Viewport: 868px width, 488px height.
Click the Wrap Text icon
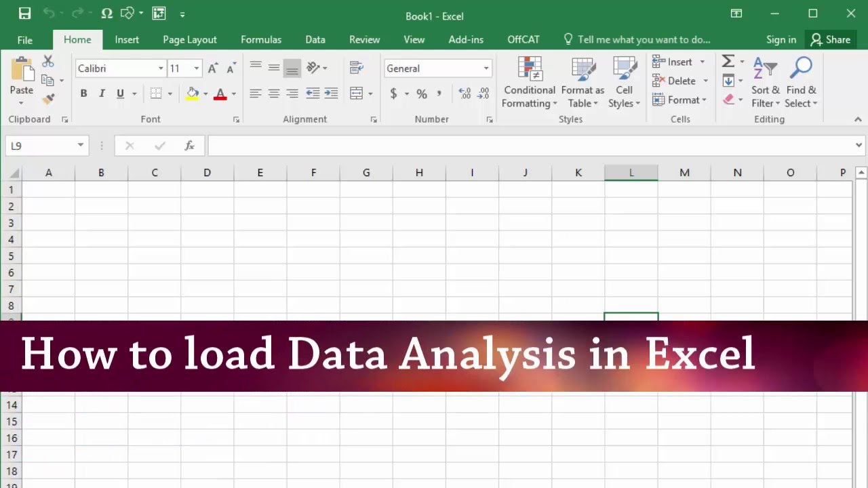357,68
